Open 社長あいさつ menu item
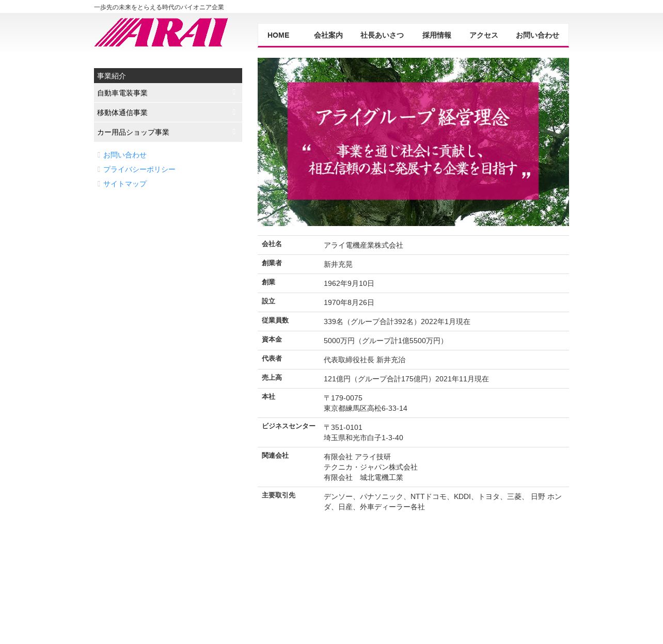The height and width of the screenshot is (644, 663). click(x=382, y=35)
